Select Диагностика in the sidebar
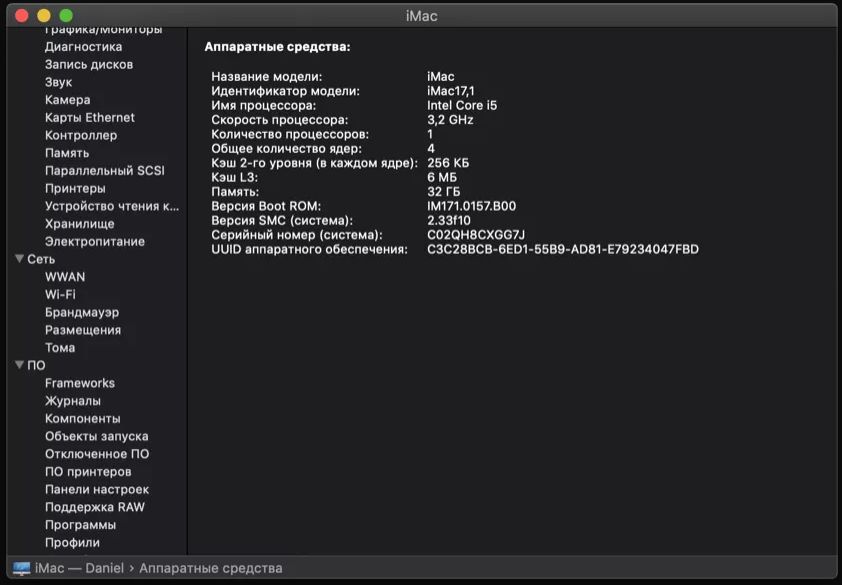This screenshot has width=842, height=585. pos(83,47)
